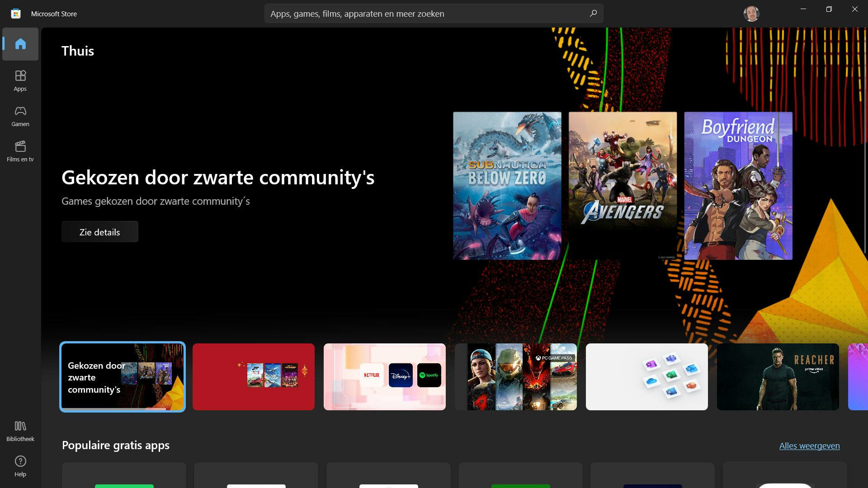Go to the Gamen section

pos(20,116)
